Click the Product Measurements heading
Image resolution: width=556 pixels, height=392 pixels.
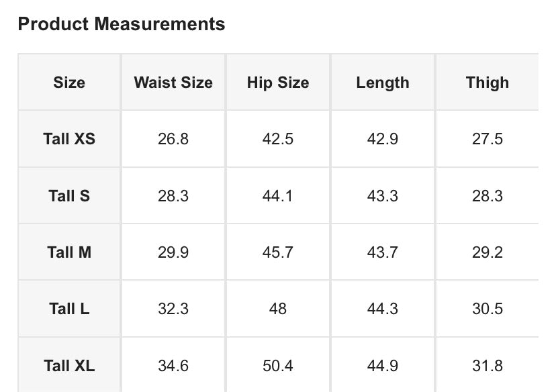tap(121, 24)
